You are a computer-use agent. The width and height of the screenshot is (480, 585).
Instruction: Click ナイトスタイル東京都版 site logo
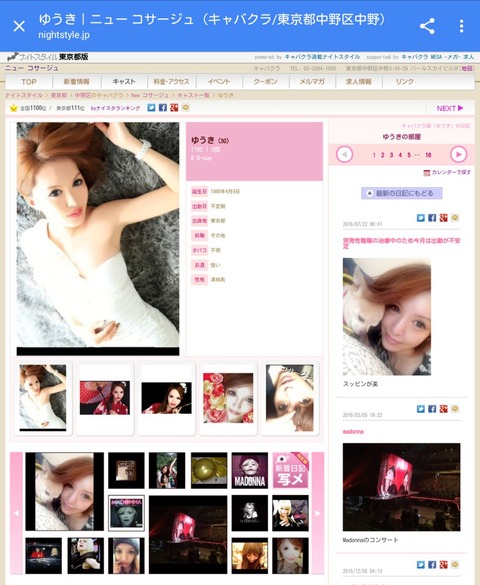48,57
